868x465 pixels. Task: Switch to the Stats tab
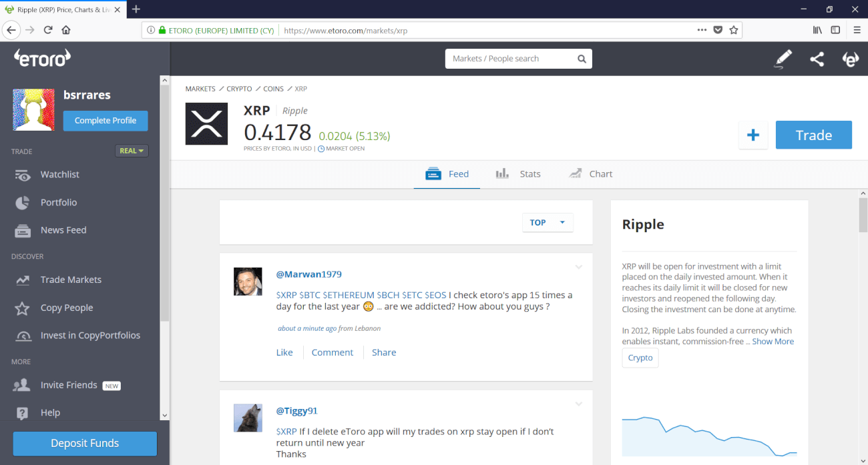(x=518, y=174)
